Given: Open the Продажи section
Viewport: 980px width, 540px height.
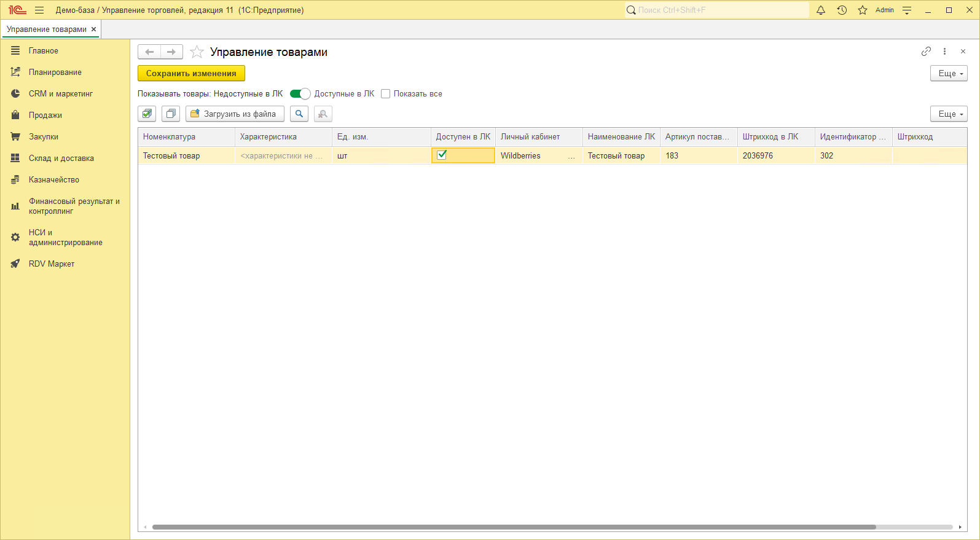Looking at the screenshot, I should pyautogui.click(x=45, y=115).
